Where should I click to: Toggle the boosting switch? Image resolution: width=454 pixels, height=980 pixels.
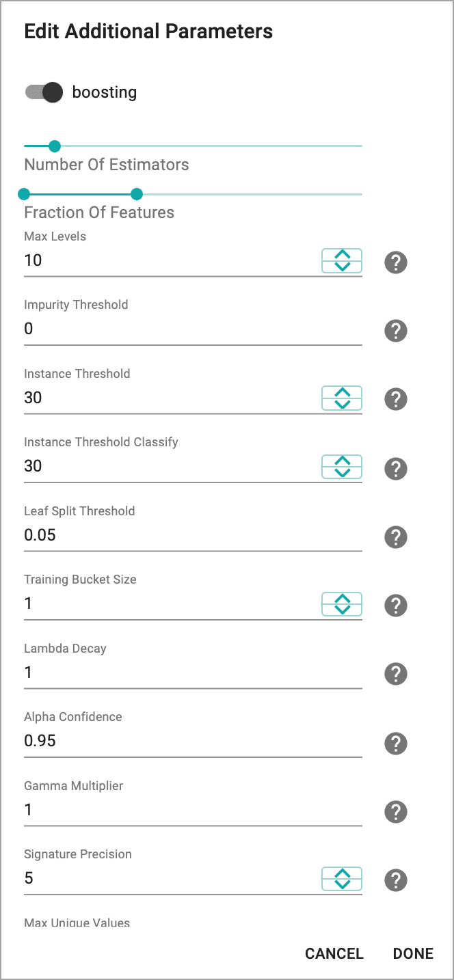point(44,92)
